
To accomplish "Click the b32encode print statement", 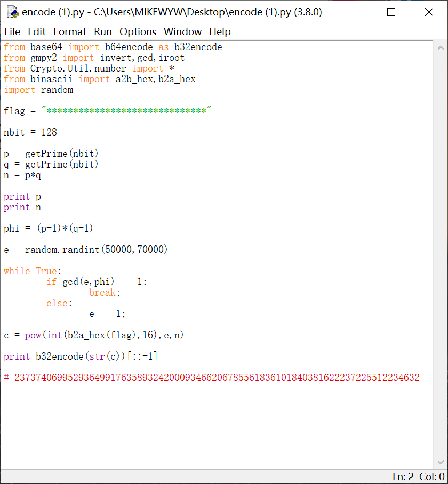I will pyautogui.click(x=80, y=356).
